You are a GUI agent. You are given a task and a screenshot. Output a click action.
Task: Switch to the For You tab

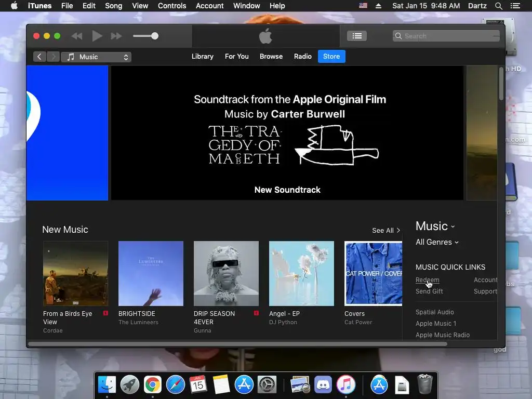click(236, 56)
